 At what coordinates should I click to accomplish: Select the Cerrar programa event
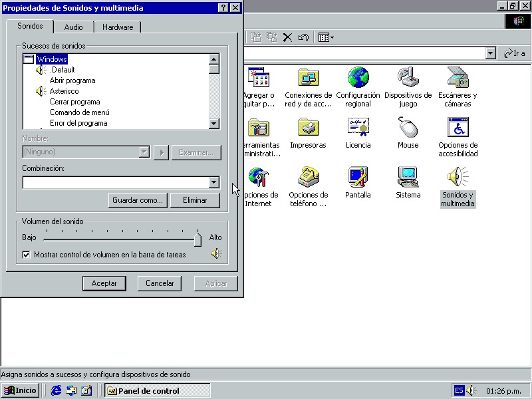pyautogui.click(x=75, y=102)
